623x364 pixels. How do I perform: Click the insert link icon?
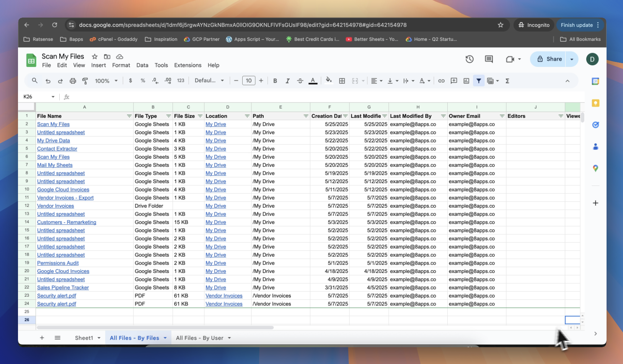pyautogui.click(x=441, y=81)
